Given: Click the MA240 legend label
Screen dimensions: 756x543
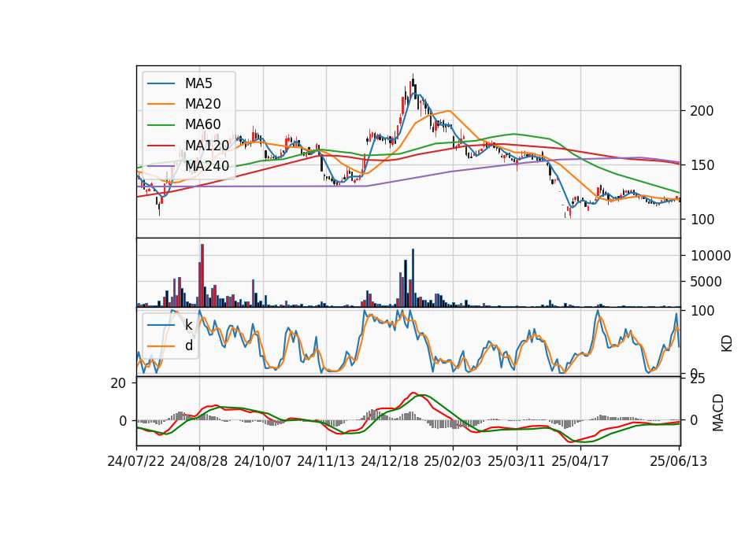Looking at the screenshot, I should pos(207,166).
